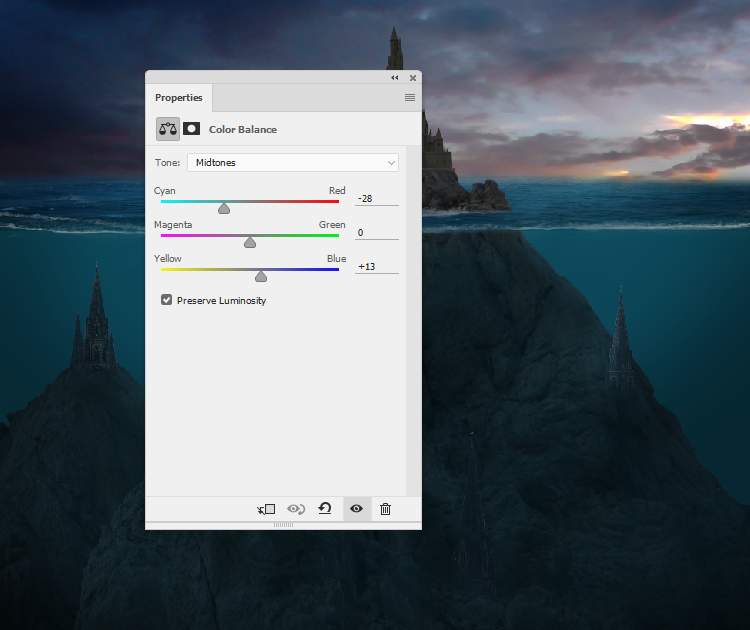Image resolution: width=750 pixels, height=630 pixels.
Task: Click the Cyan-Red slider handle
Action: tap(224, 208)
